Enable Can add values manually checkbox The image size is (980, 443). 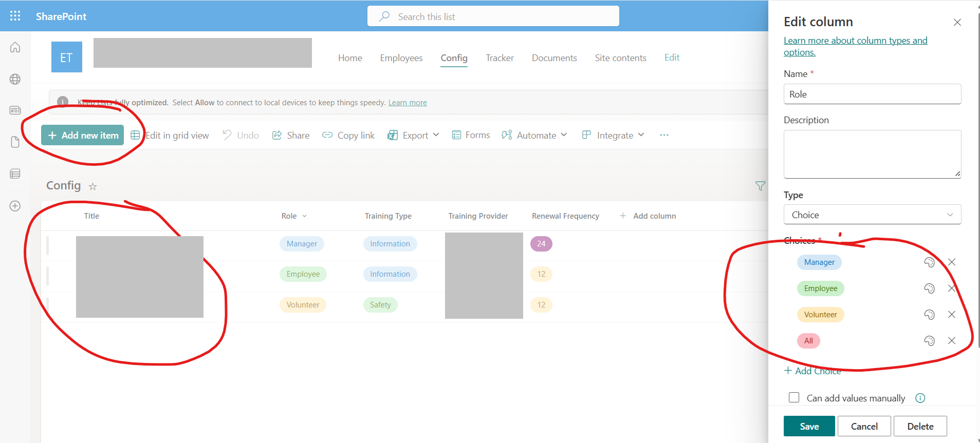point(794,397)
